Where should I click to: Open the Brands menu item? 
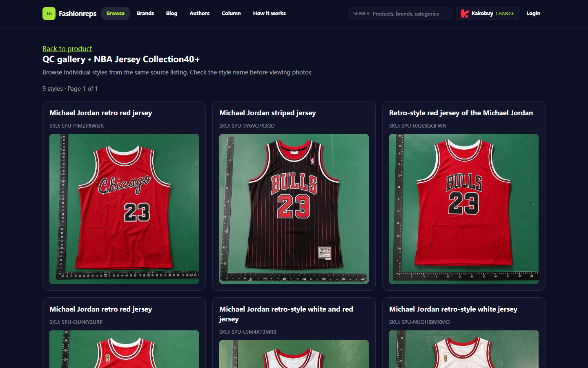tap(145, 13)
